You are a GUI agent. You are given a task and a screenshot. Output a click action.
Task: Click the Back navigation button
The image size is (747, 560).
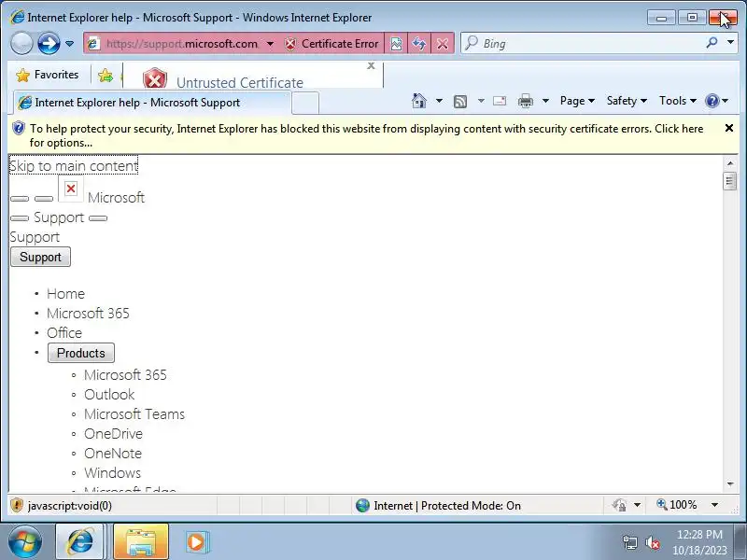point(21,44)
